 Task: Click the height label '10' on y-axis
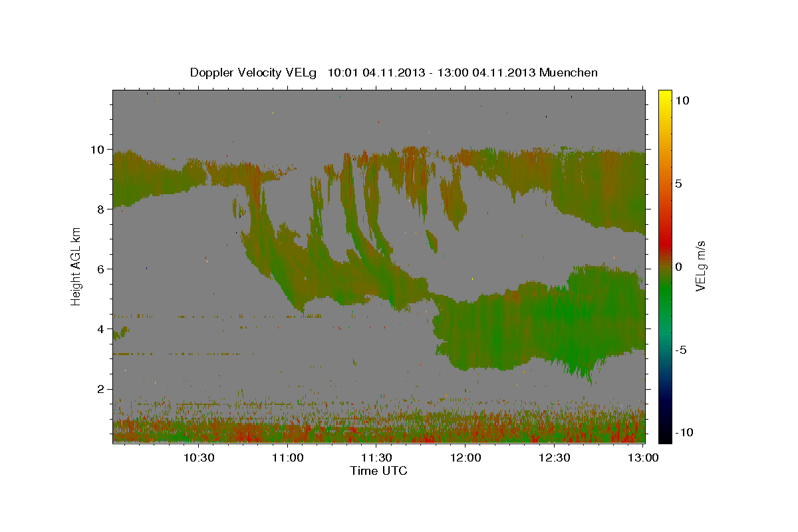(x=98, y=149)
